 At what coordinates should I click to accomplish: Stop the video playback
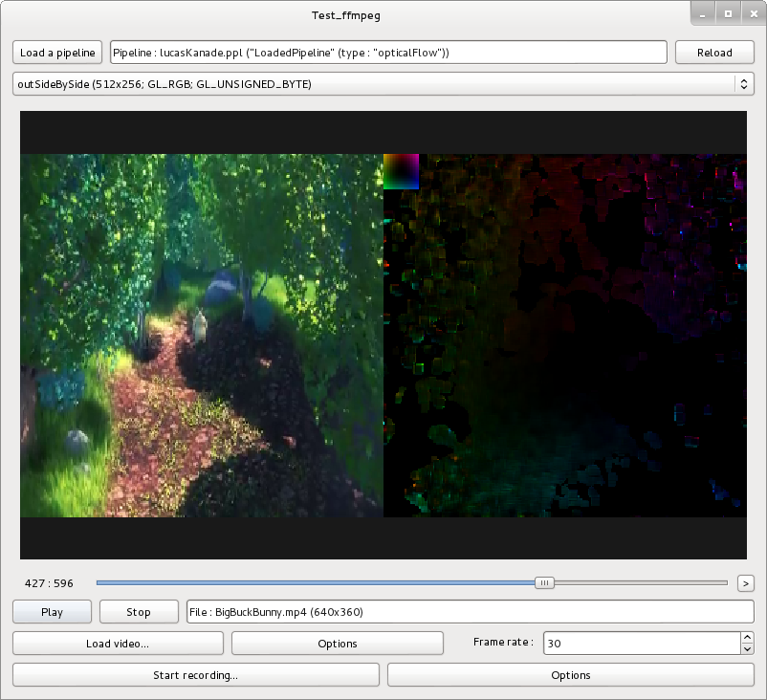(139, 612)
